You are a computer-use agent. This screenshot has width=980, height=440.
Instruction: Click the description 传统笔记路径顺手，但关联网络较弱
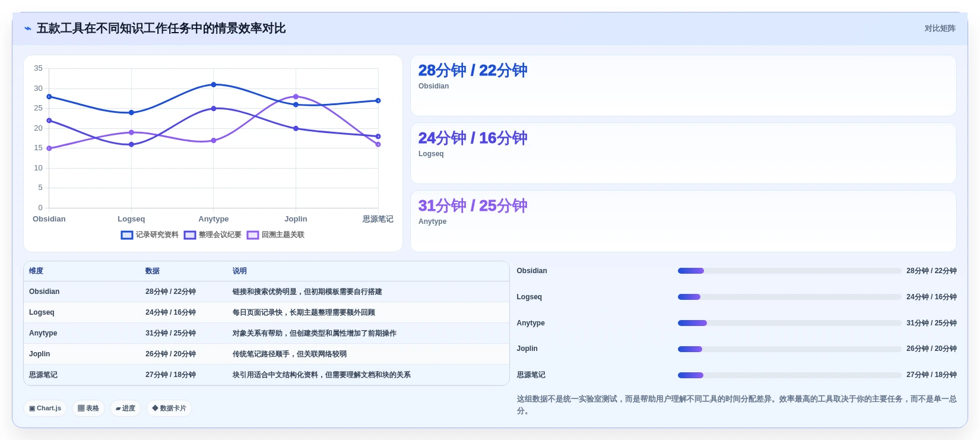290,354
